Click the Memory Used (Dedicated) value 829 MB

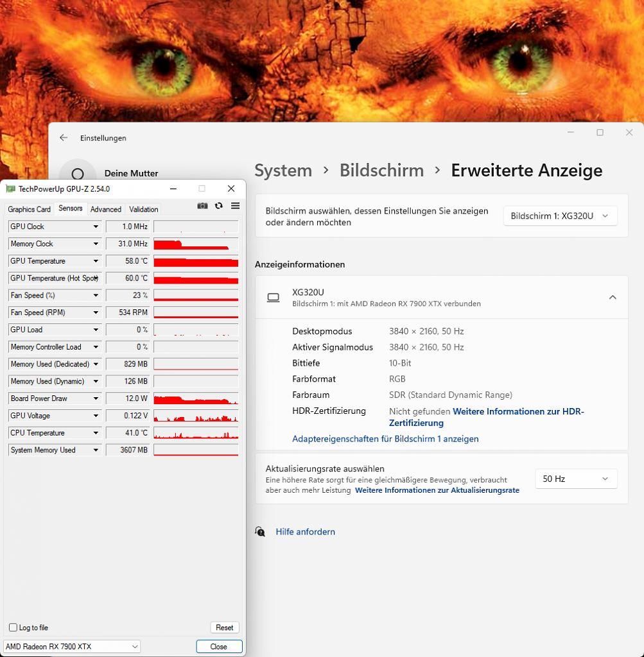[x=128, y=364]
